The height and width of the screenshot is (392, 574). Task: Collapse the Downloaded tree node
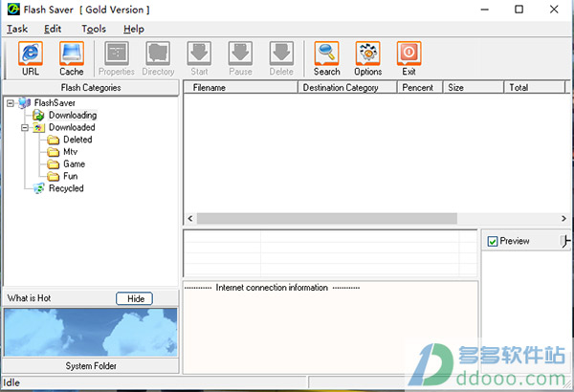point(25,128)
